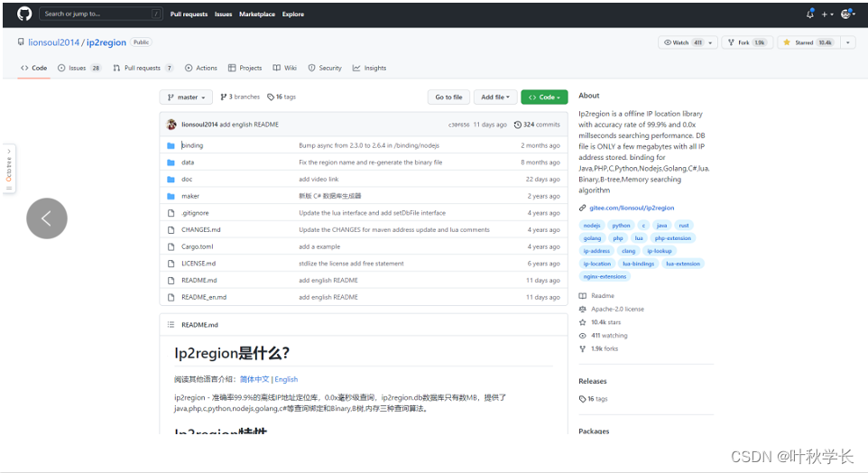The width and height of the screenshot is (868, 473).
Task: Switch to the Issues tab
Action: [79, 68]
